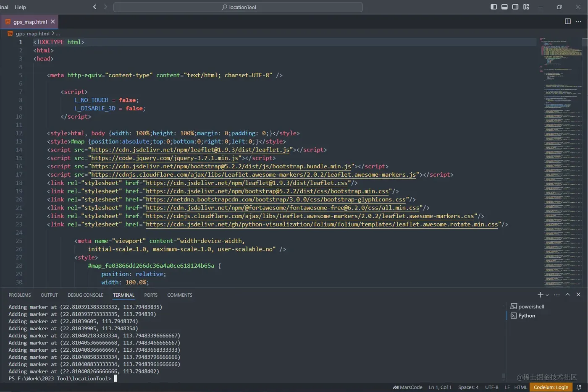Select the gps_map.html editor tab
The width and height of the screenshot is (588, 392).
[29, 22]
